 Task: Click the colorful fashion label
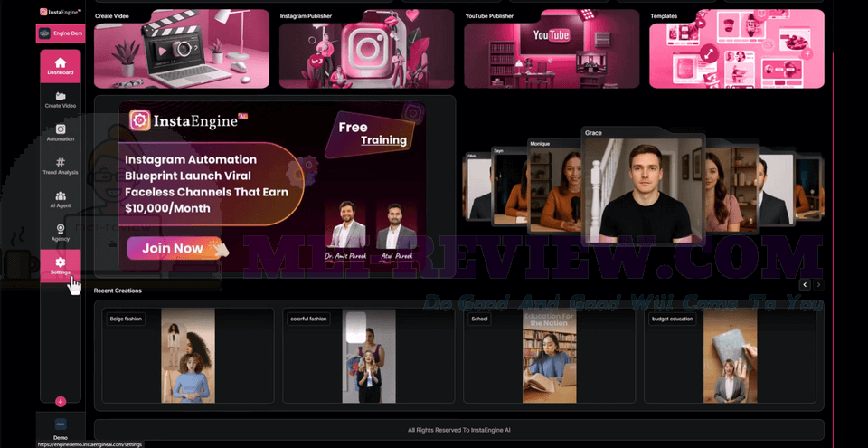309,319
